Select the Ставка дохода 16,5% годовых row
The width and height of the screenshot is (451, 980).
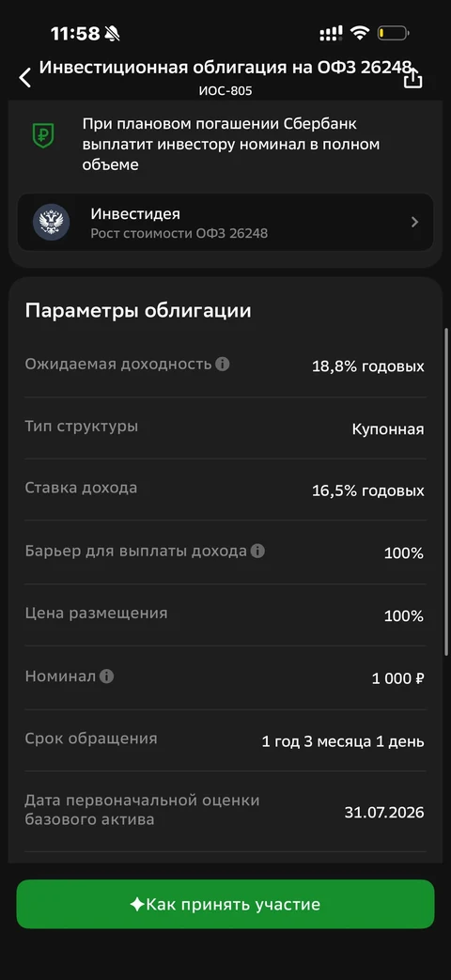pos(225,490)
